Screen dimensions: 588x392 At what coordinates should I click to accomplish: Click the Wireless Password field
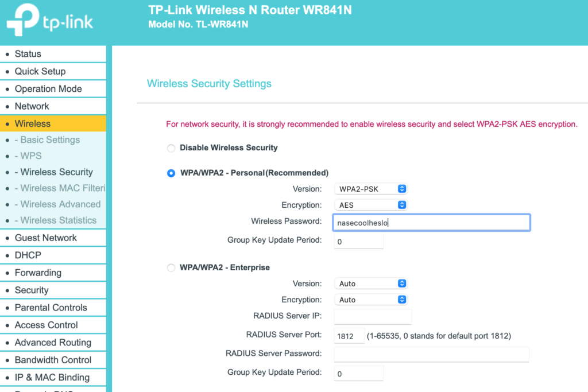click(431, 223)
